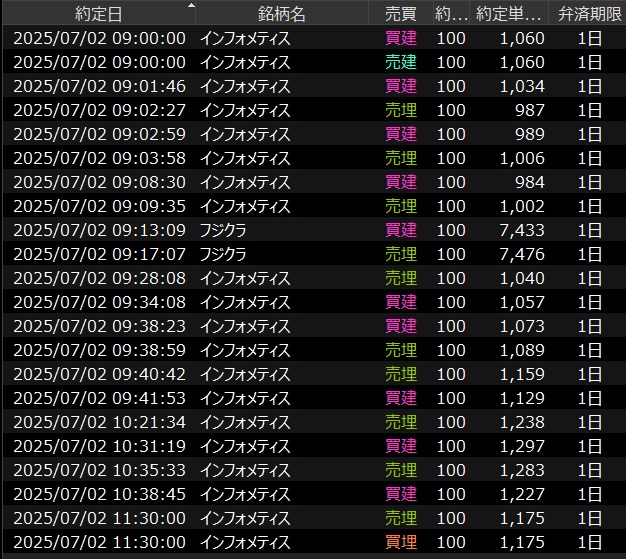Select the 09:09:35 timestamp cell

pyautogui.click(x=99, y=206)
